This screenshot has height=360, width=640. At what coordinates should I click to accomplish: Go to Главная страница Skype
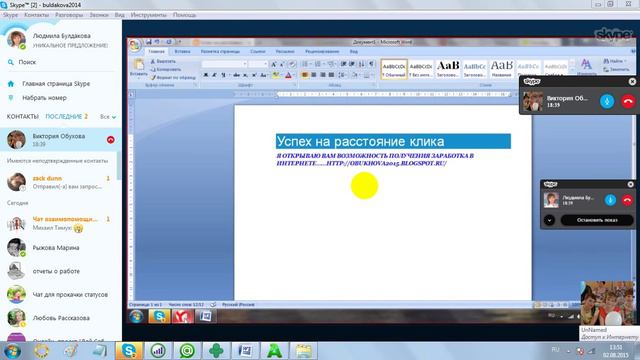(56, 83)
